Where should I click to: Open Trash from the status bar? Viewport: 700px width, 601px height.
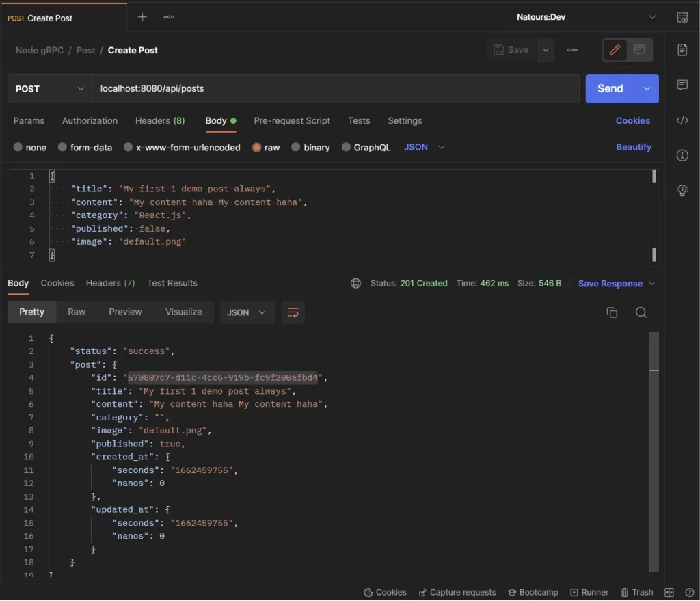[x=636, y=592]
